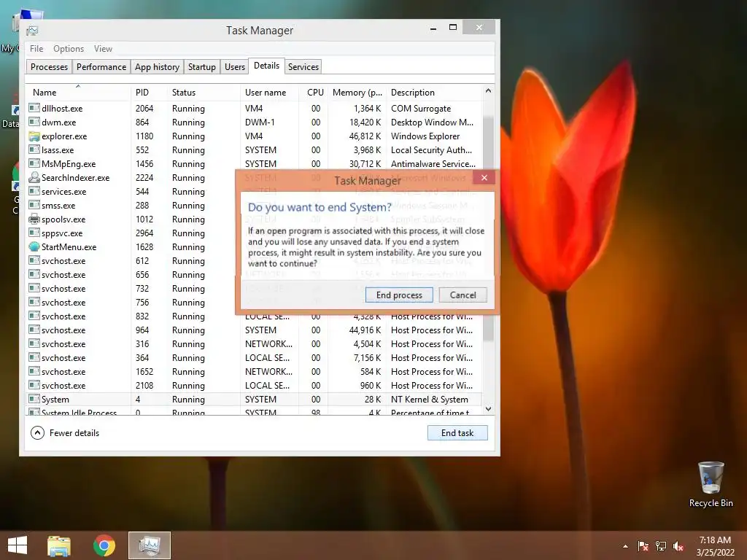This screenshot has width=747, height=560.
Task: Switch to Users tab
Action: 235,66
